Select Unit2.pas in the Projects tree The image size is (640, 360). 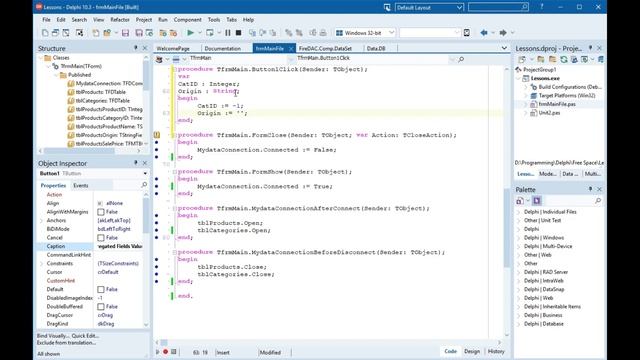[549, 113]
